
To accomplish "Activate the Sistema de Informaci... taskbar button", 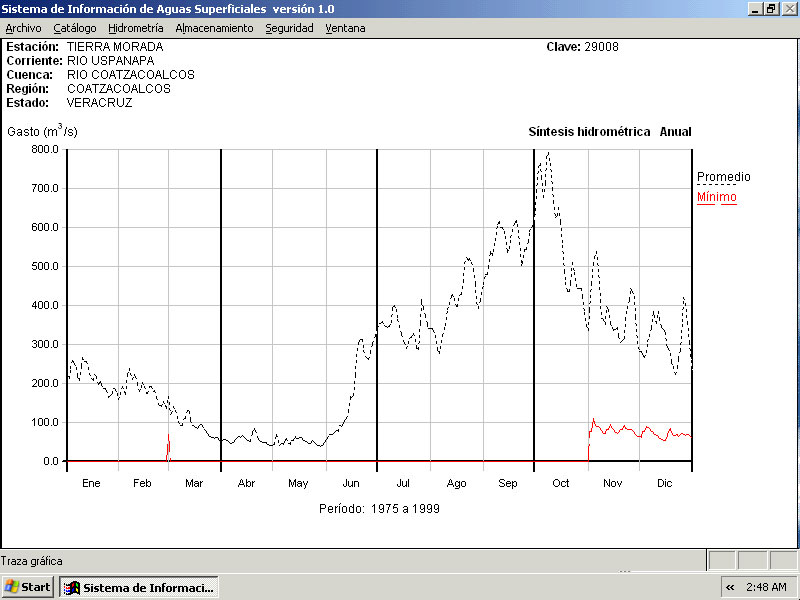I will 138,587.
